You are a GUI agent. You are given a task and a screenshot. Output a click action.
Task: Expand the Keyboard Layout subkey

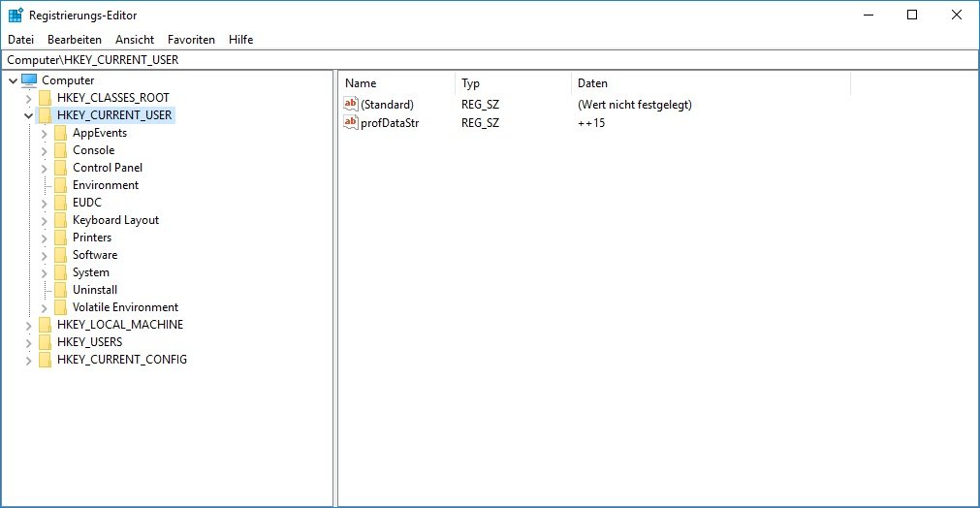tap(44, 221)
